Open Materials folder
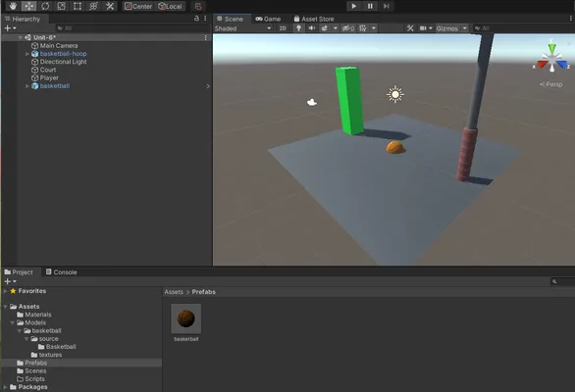 pyautogui.click(x=34, y=315)
